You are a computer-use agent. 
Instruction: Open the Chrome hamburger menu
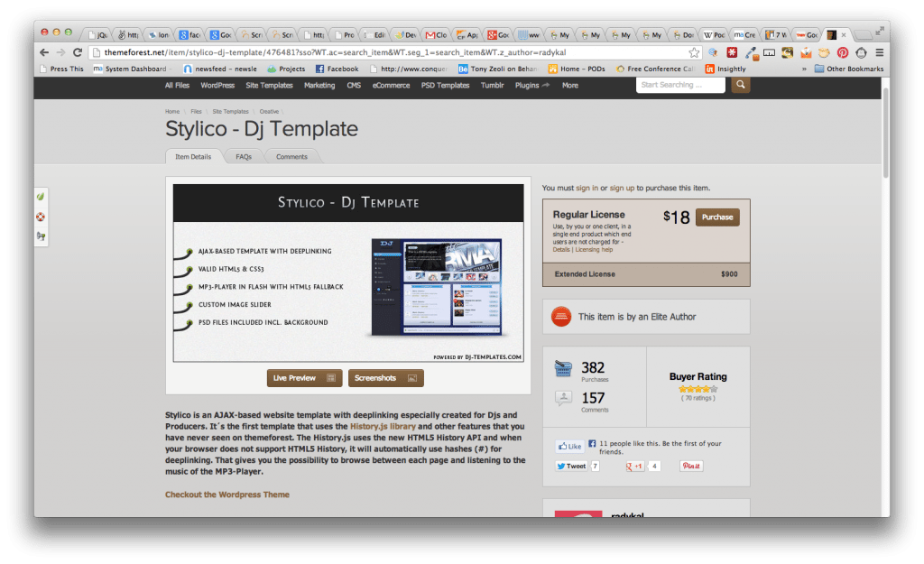pos(879,52)
